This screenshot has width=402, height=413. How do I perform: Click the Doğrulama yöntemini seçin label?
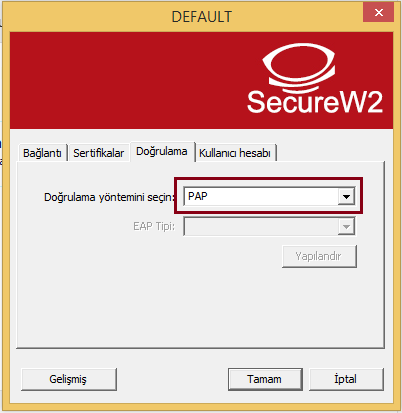(109, 197)
